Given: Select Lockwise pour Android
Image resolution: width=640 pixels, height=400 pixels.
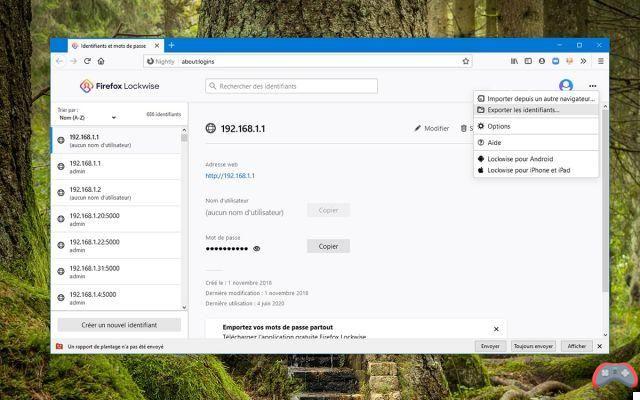Looking at the screenshot, I should click(x=536, y=159).
